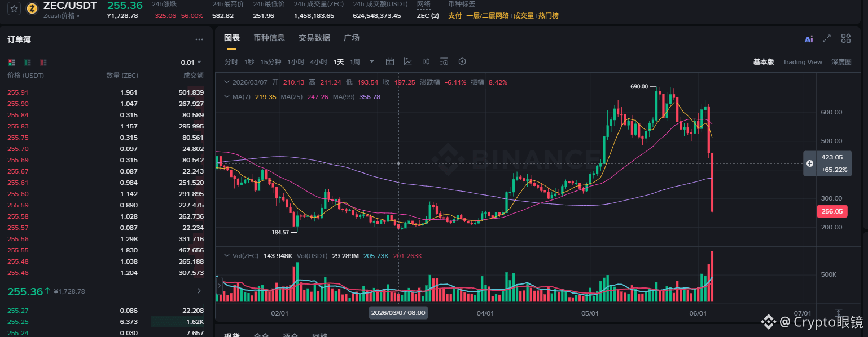The image size is (868, 337).
Task: Click the hexagon chart tool icon
Action: coord(462,61)
